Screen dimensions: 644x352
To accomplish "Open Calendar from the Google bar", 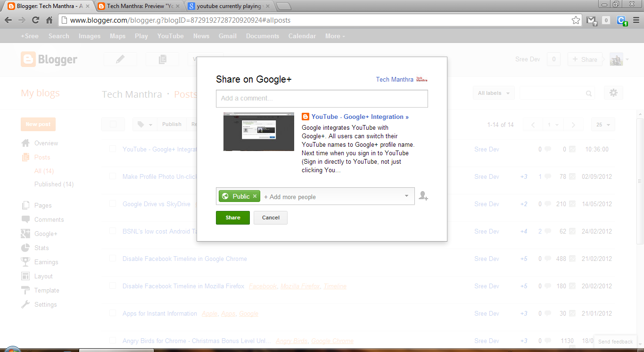I will (x=302, y=36).
